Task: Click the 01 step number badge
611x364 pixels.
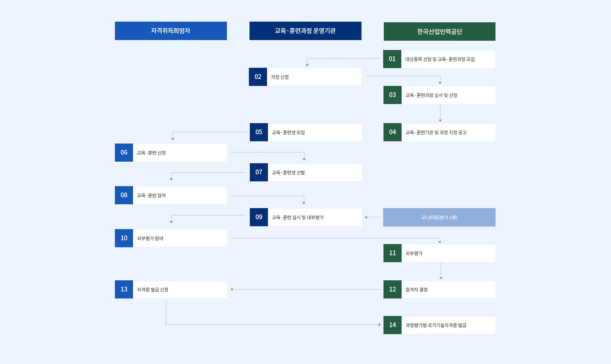Action: 392,59
